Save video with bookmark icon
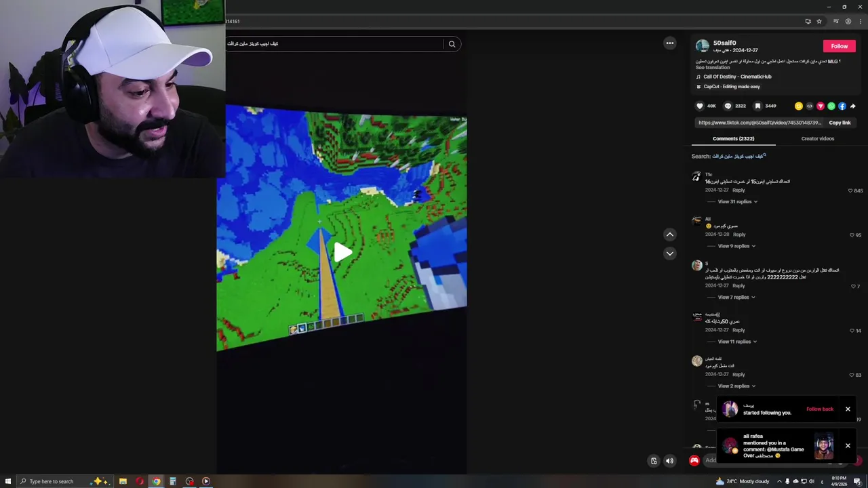 [757, 106]
